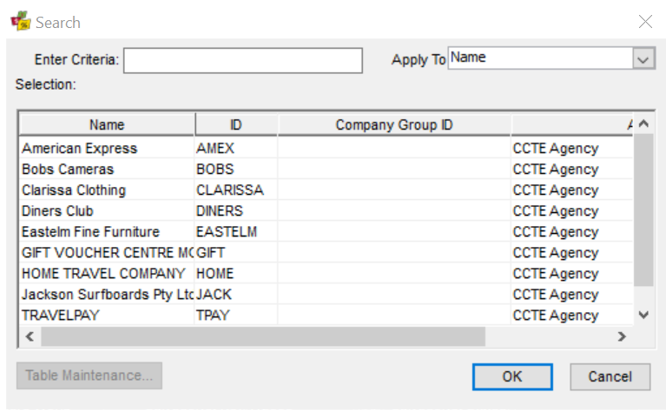Sort by the ID column header
This screenshot has width=668, height=410.
(236, 125)
